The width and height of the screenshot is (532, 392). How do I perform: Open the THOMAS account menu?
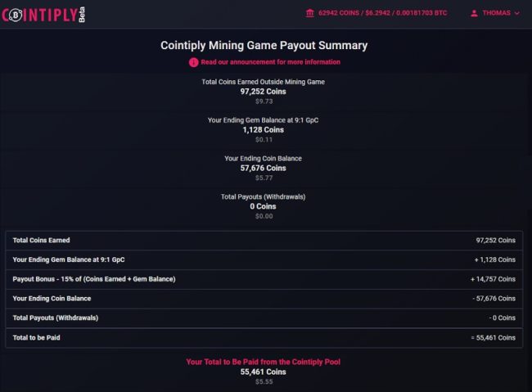[496, 13]
